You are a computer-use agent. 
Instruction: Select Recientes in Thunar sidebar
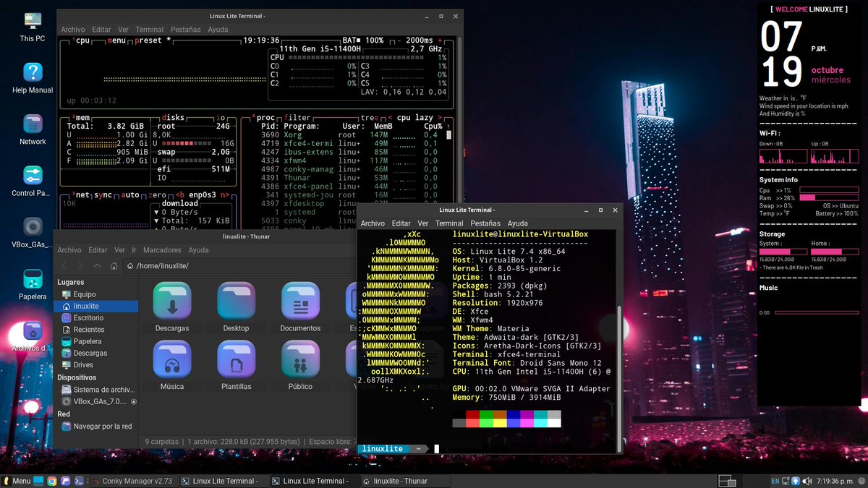point(96,330)
